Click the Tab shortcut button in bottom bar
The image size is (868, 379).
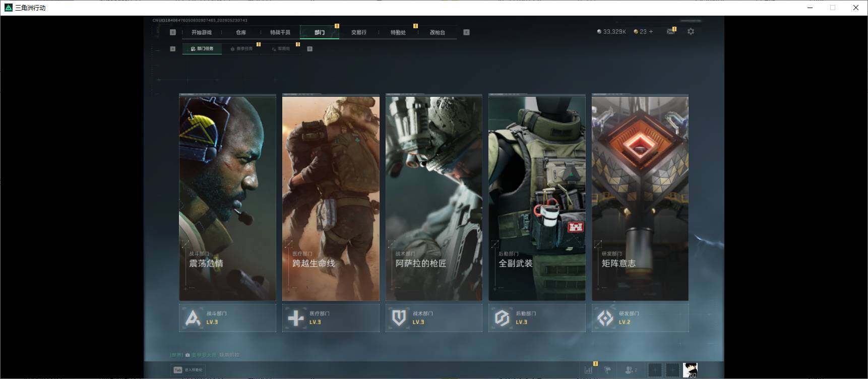point(188,370)
